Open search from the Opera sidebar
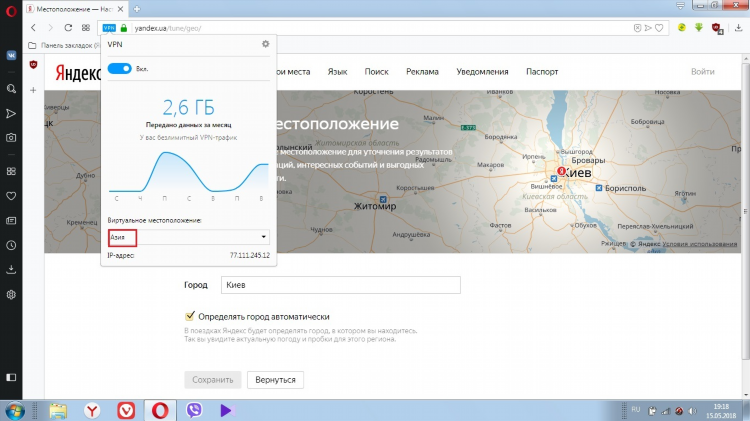 point(11,89)
